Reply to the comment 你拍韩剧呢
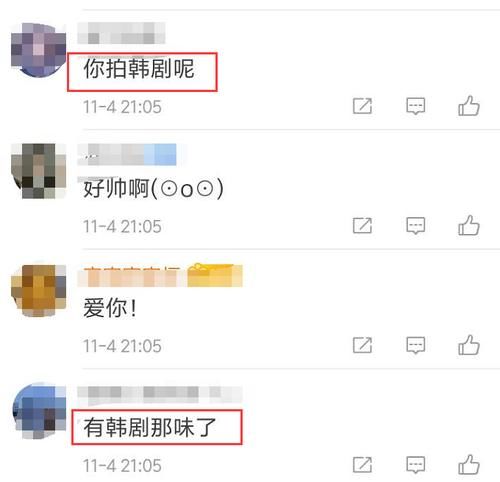Viewport: 500px width, 482px height. (416, 106)
